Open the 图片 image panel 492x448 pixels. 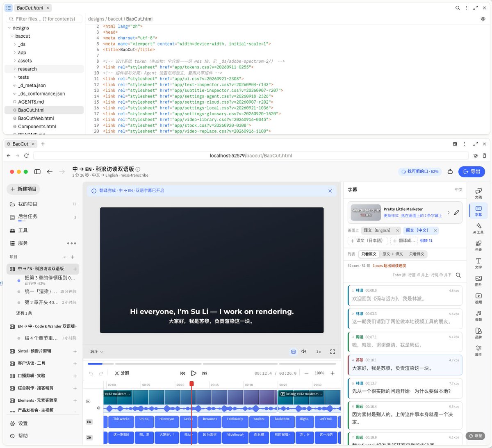(478, 281)
